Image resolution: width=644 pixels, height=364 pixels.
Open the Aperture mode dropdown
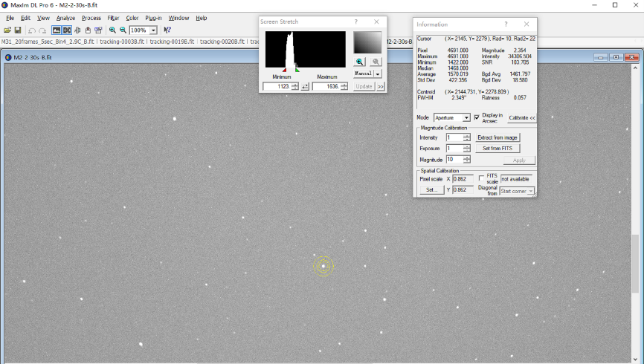click(x=466, y=117)
